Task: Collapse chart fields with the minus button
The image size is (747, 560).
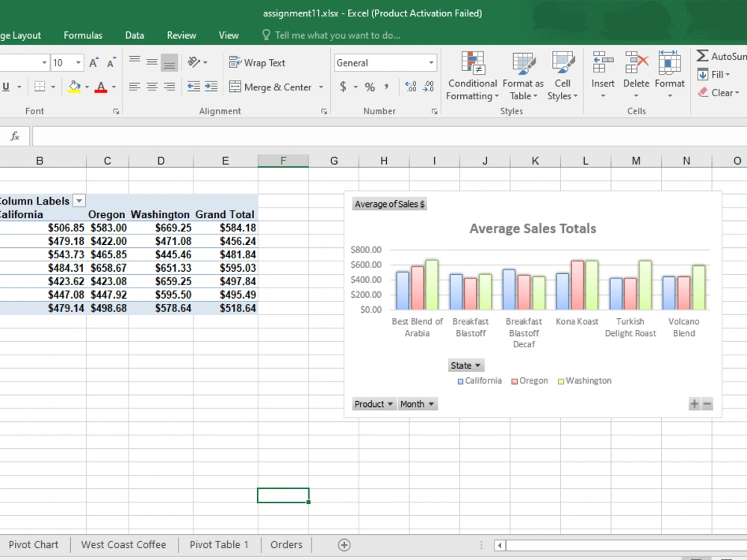Action: (707, 403)
